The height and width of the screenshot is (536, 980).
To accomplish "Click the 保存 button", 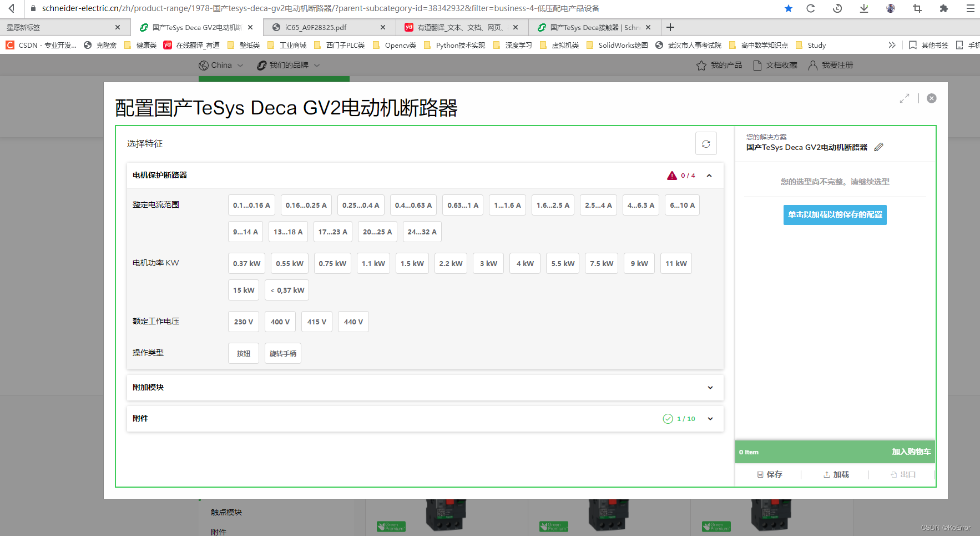I will coord(770,475).
